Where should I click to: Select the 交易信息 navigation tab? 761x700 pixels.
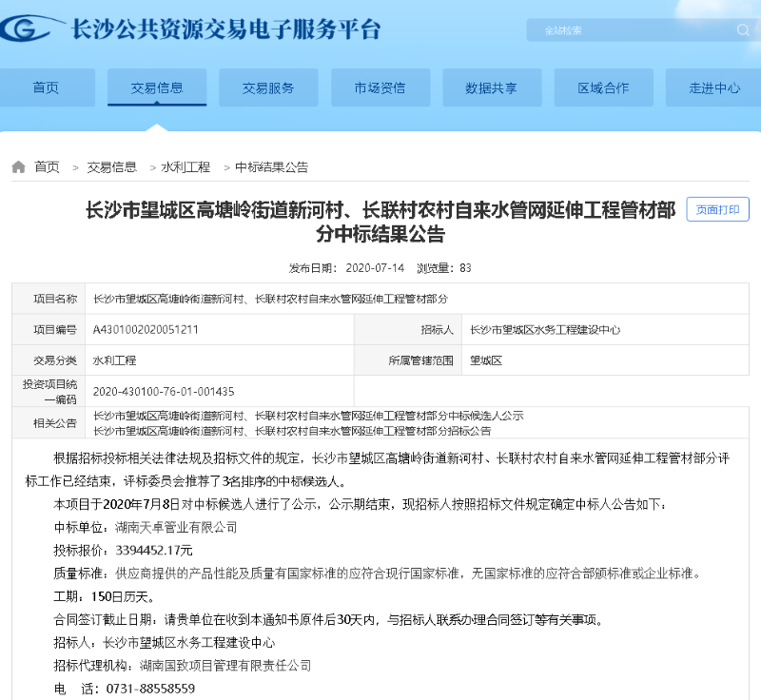157,87
